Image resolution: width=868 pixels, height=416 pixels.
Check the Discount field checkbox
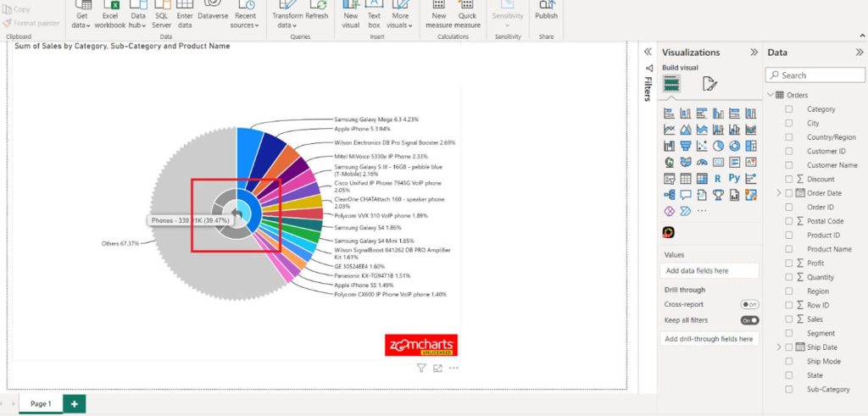[x=789, y=180]
